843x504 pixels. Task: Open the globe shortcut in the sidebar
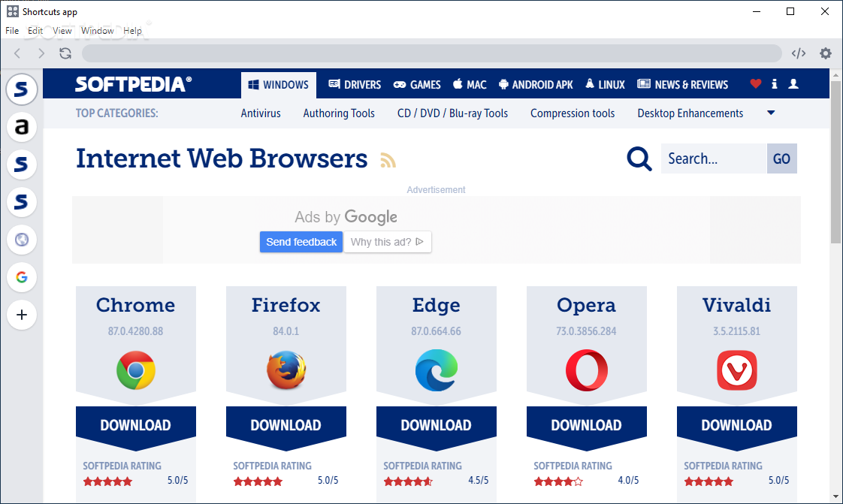pyautogui.click(x=22, y=240)
